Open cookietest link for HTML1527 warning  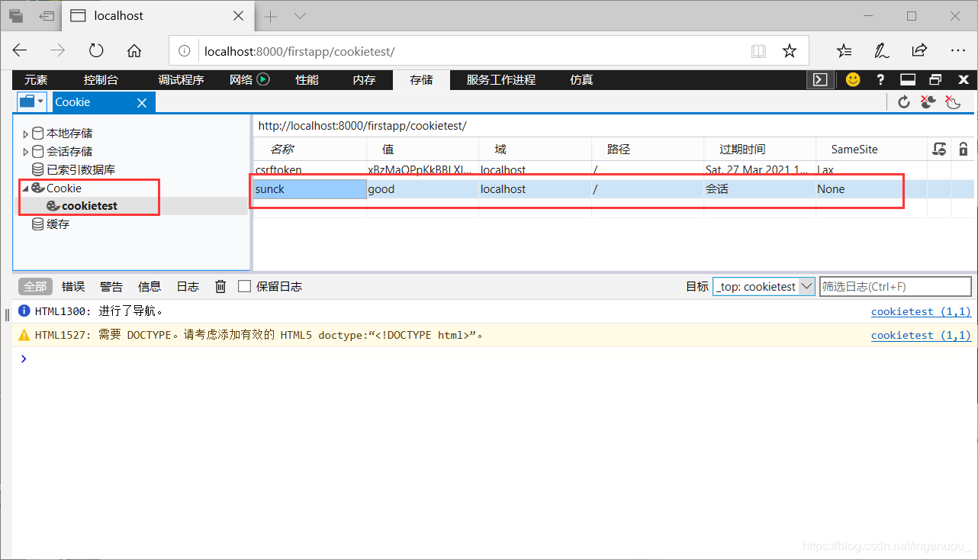click(x=921, y=335)
